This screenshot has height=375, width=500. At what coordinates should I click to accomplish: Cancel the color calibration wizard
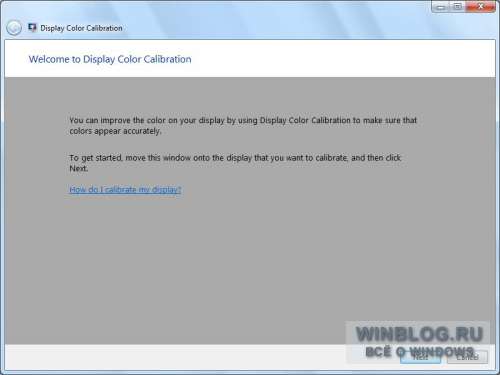pos(467,357)
